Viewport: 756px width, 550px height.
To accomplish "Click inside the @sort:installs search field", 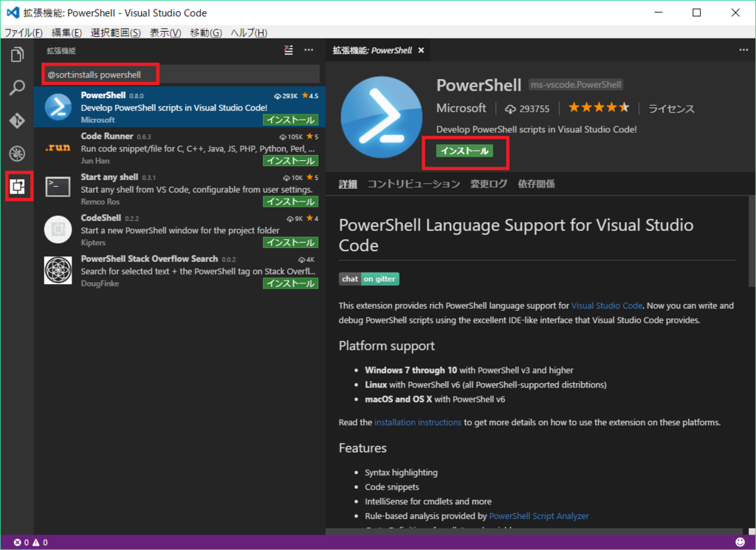I will [100, 74].
